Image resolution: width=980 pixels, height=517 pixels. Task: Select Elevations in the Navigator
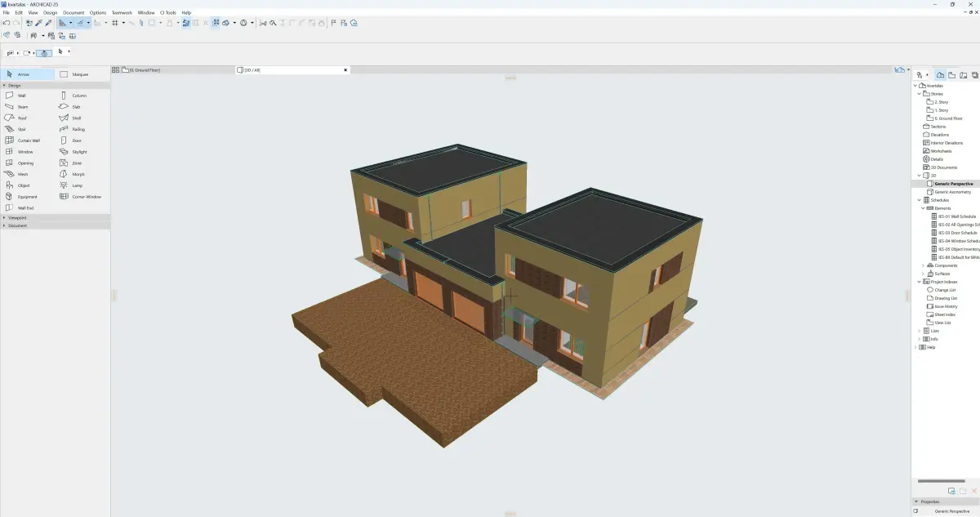[x=938, y=135]
